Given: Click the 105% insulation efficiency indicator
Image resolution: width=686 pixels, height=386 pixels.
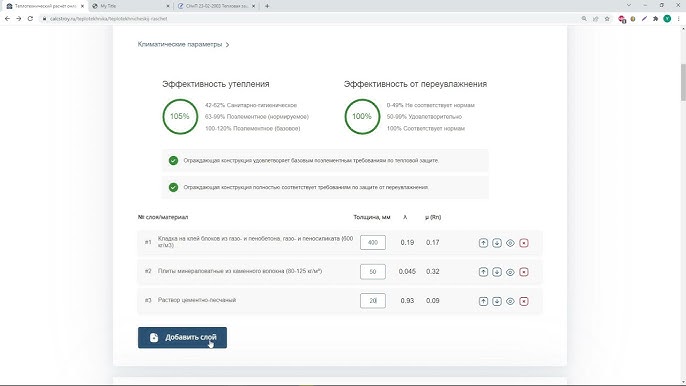Looking at the screenshot, I should point(180,116).
